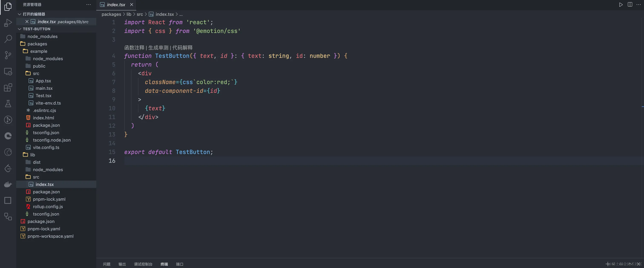
Task: Expand the root node_modules folder
Action: pos(56,36)
